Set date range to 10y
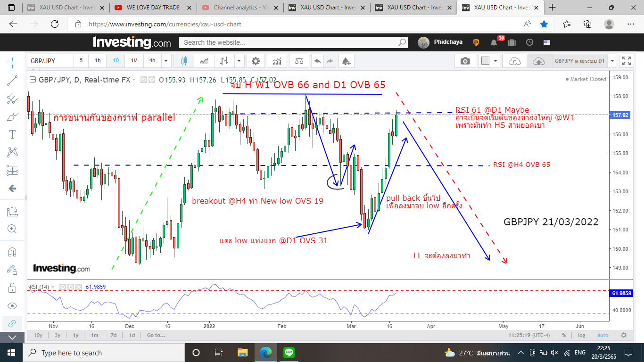Screen dimensions: 644x362 [38, 335]
